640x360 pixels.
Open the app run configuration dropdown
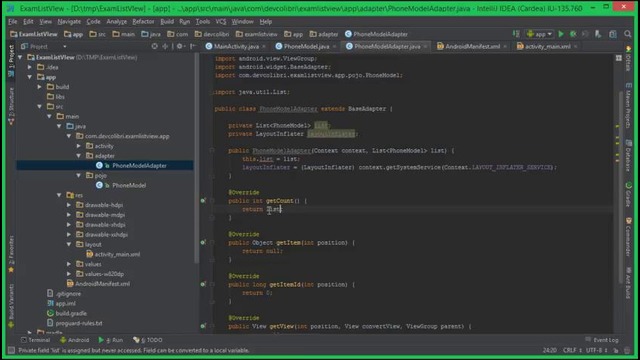[540, 34]
